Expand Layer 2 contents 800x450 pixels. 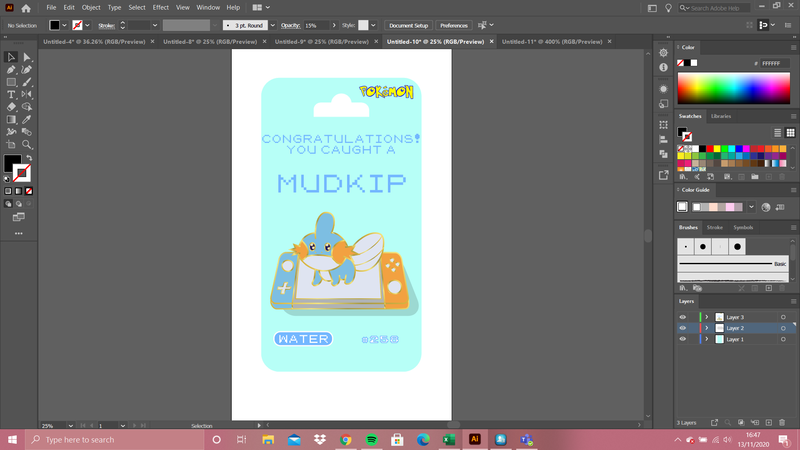point(707,328)
